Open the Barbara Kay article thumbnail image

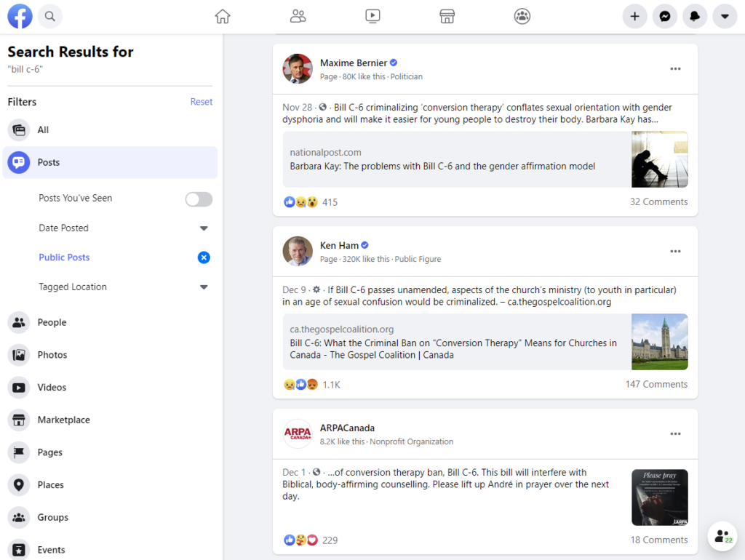pos(659,159)
